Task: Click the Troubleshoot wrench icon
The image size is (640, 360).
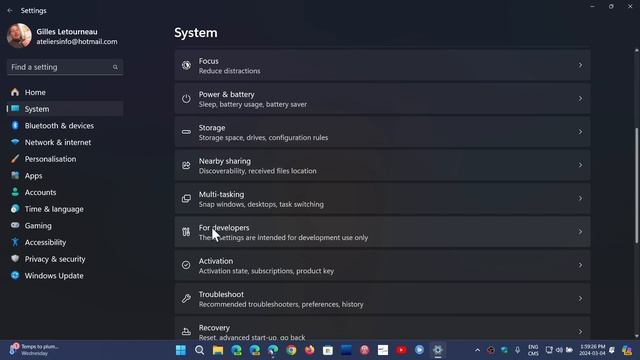Action: click(x=186, y=299)
